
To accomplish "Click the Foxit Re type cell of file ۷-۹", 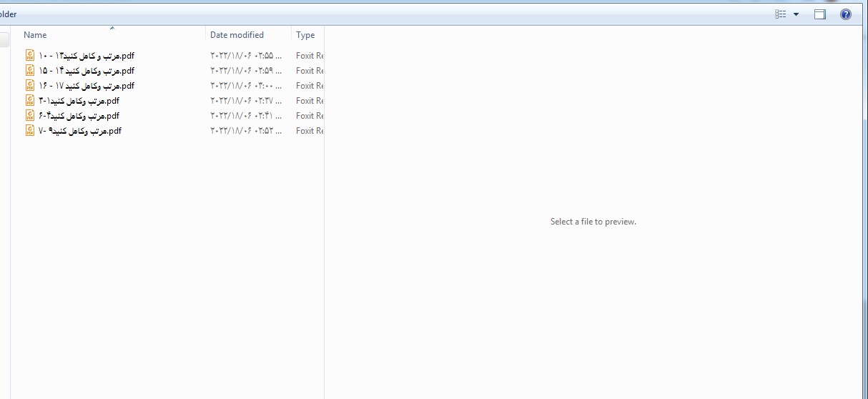I will pos(310,130).
